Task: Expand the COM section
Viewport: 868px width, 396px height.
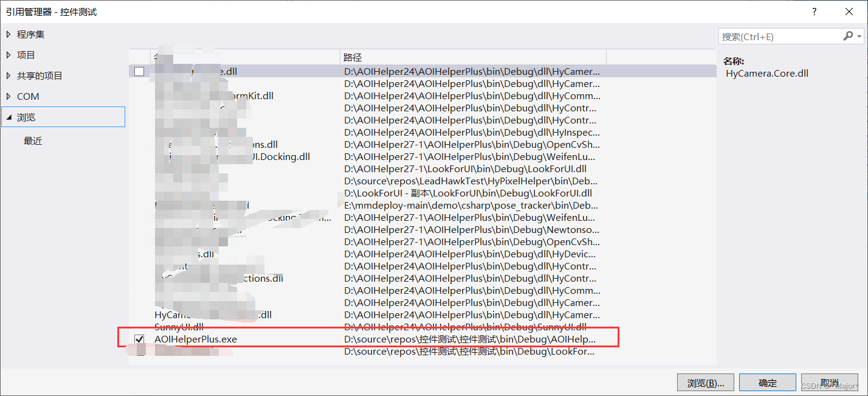Action: click(7, 96)
